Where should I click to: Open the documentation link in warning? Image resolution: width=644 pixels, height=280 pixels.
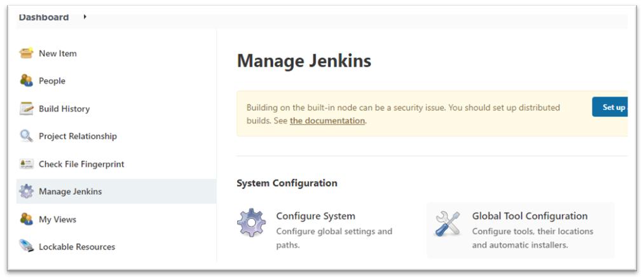click(x=327, y=121)
